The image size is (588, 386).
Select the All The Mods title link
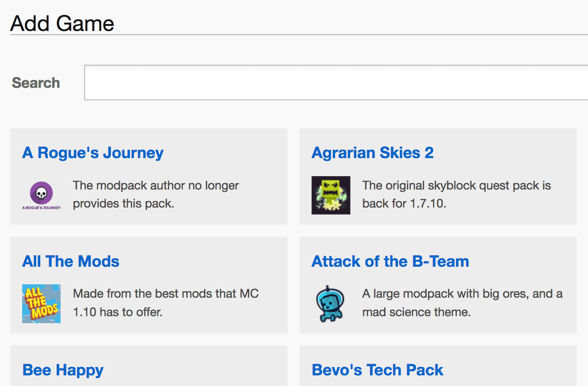click(x=71, y=261)
